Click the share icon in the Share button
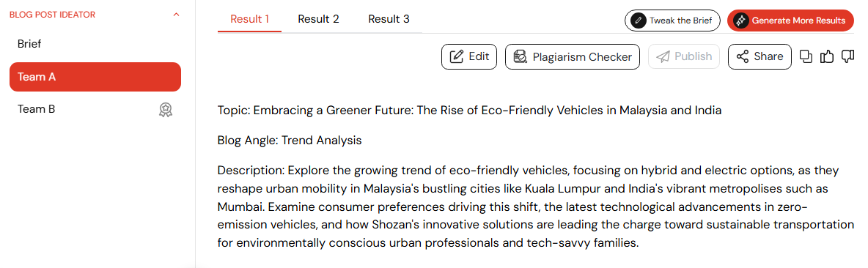Screen dimensions: 868x268 (x=743, y=56)
